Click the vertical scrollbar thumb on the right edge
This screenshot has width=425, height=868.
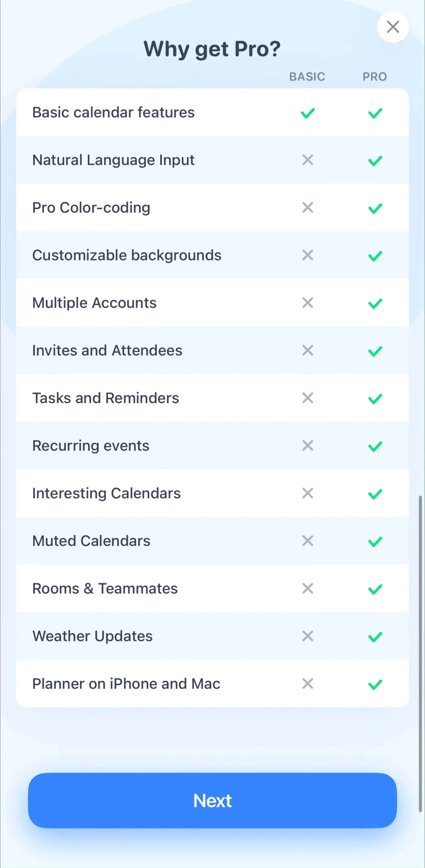[420, 654]
